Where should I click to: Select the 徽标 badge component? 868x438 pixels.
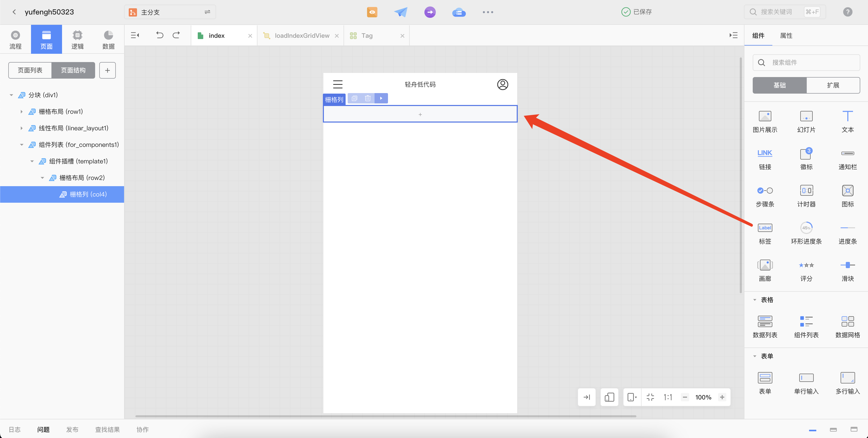806,159
